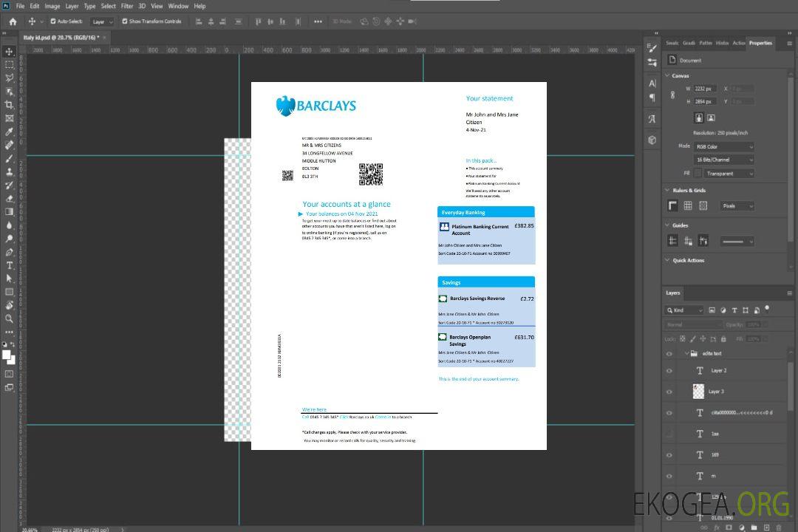Viewport: 798px width, 532px height.
Task: Select the Hand tool
Action: click(9, 305)
